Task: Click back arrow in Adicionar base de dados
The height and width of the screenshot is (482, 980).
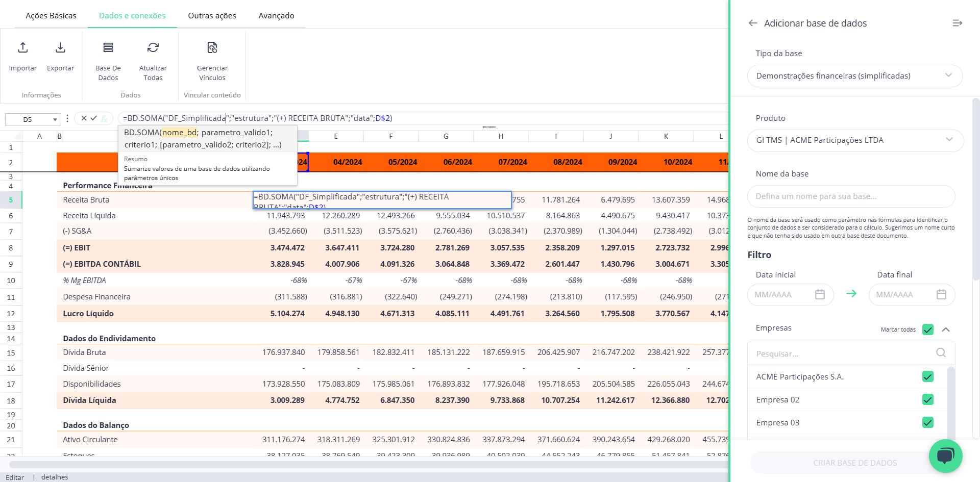Action: [x=752, y=23]
